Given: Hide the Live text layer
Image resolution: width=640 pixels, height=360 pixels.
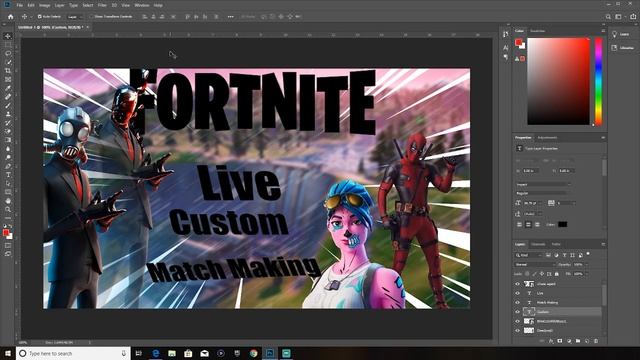Looking at the screenshot, I should [x=518, y=293].
